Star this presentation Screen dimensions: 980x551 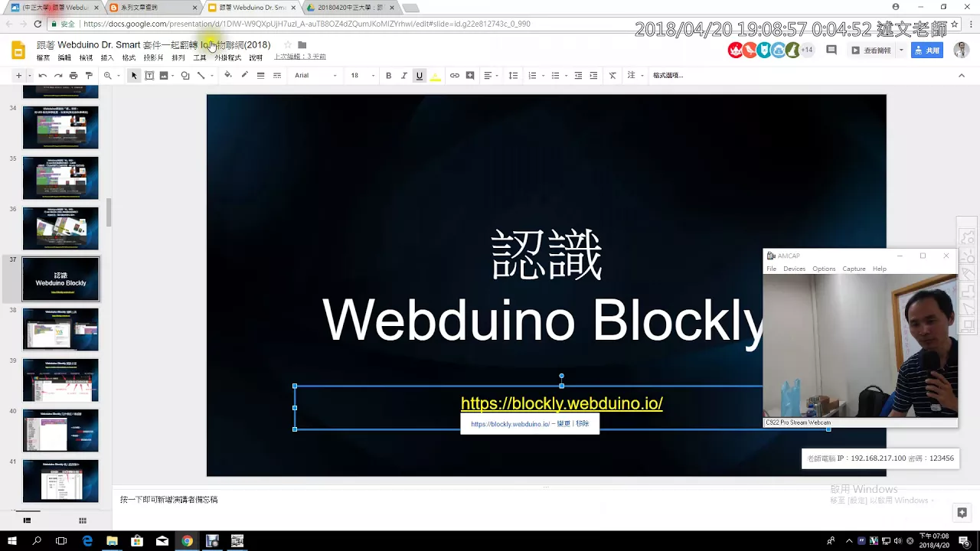click(x=288, y=45)
